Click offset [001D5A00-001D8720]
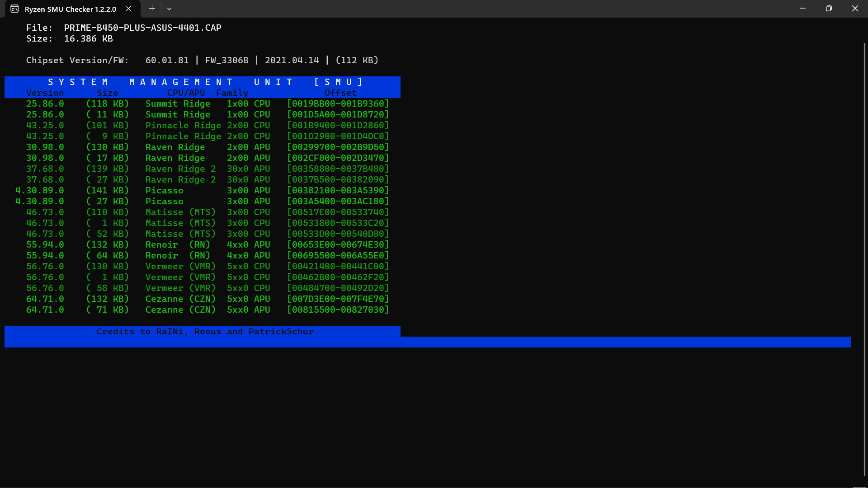868x488 pixels. pos(338,114)
